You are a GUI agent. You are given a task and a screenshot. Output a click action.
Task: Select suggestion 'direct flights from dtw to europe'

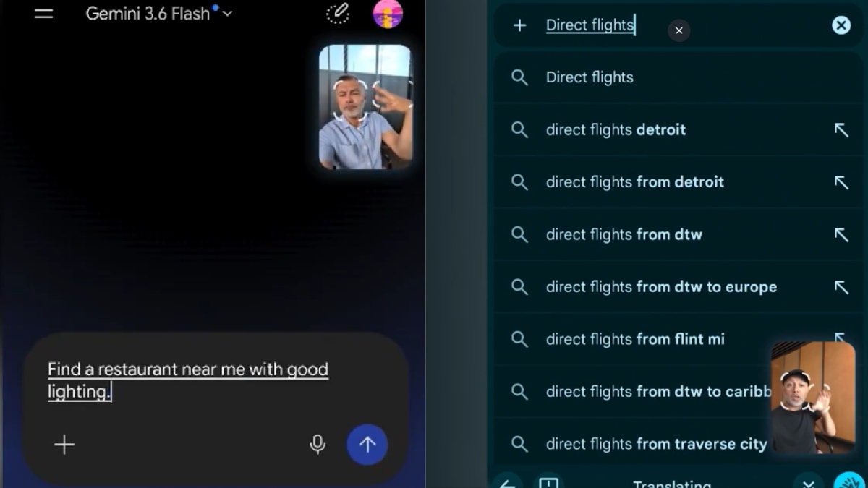click(x=678, y=287)
